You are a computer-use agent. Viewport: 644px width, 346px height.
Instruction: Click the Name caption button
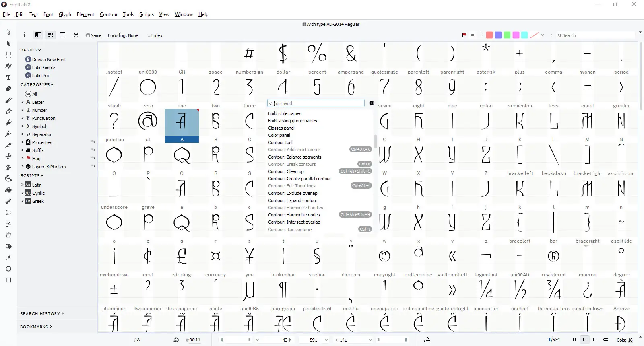point(94,35)
